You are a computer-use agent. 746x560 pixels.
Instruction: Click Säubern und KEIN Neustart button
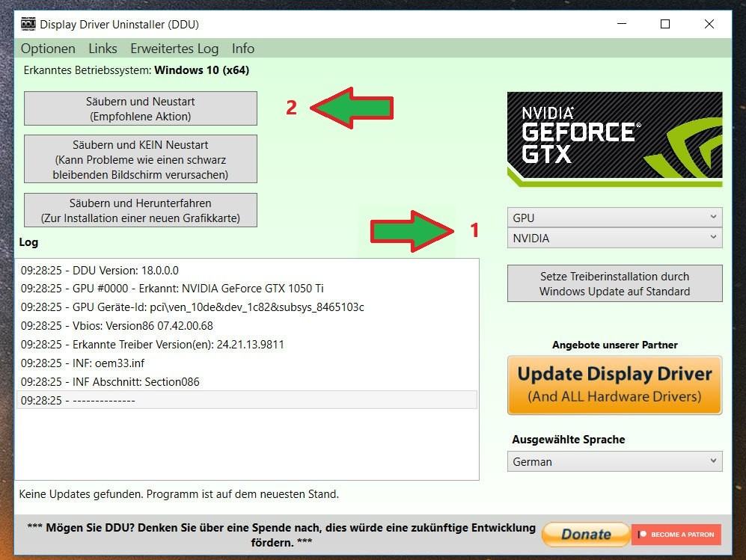[x=141, y=159]
